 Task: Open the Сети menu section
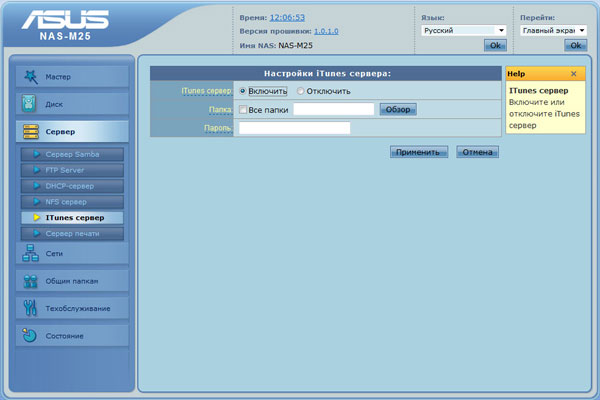[72, 253]
